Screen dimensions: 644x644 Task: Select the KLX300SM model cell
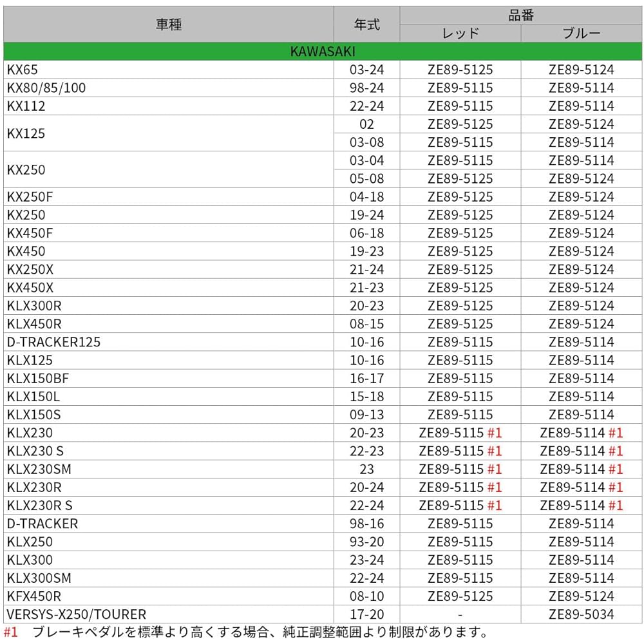click(x=168, y=578)
